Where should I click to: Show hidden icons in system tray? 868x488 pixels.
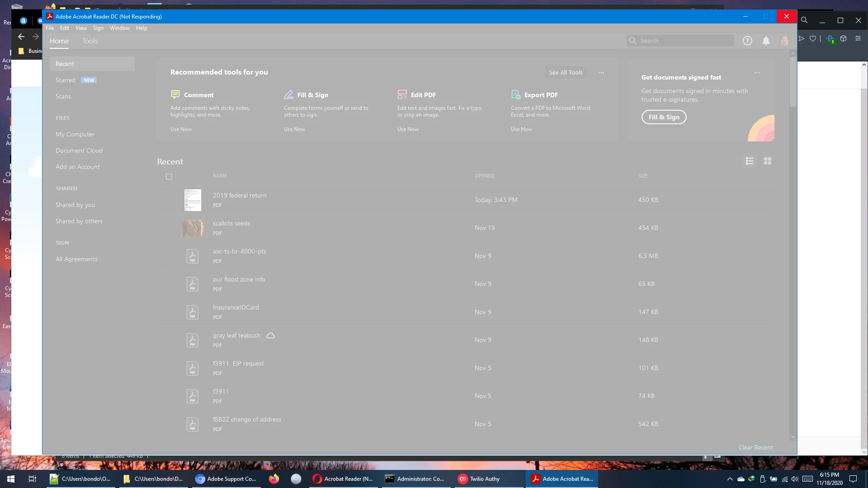(x=730, y=479)
